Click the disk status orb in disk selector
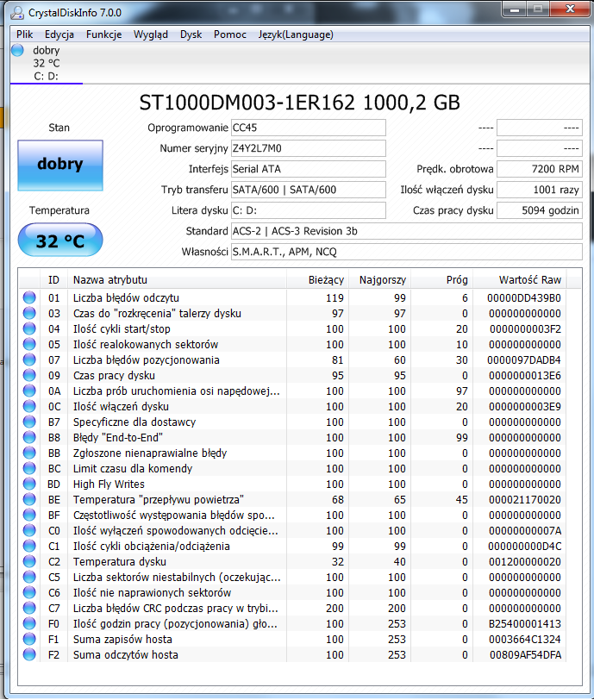594x700 pixels. pos(18,51)
